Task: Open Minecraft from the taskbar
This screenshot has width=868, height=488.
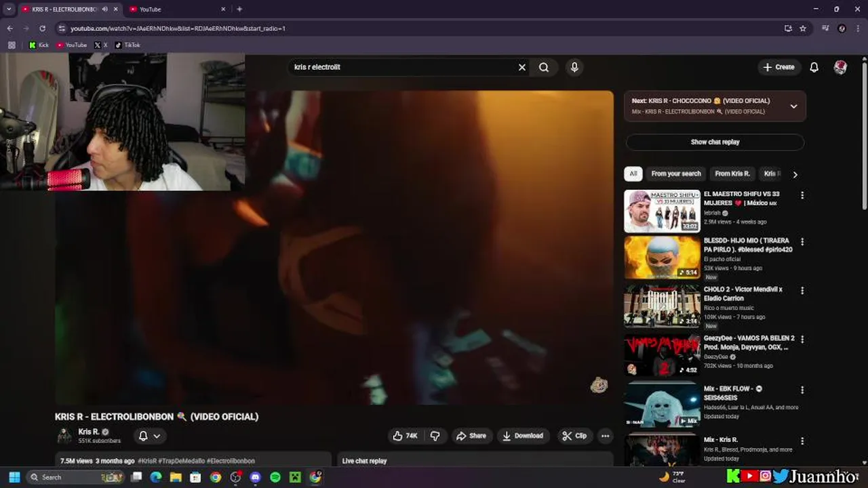Action: [x=295, y=477]
